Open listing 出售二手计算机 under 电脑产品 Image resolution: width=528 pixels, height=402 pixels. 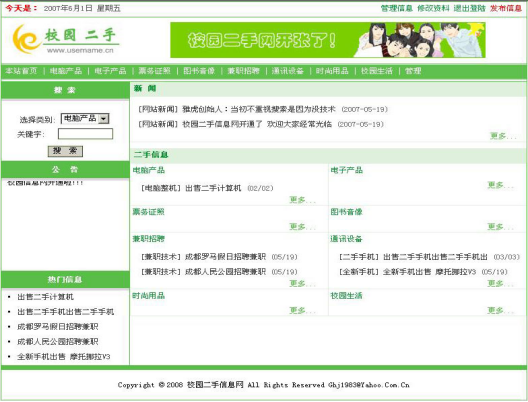(213, 188)
